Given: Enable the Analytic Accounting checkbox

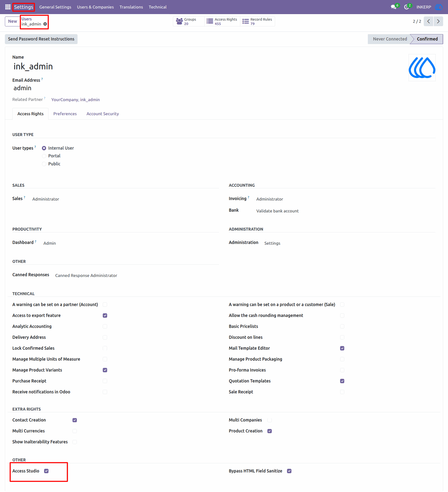Looking at the screenshot, I should point(105,326).
